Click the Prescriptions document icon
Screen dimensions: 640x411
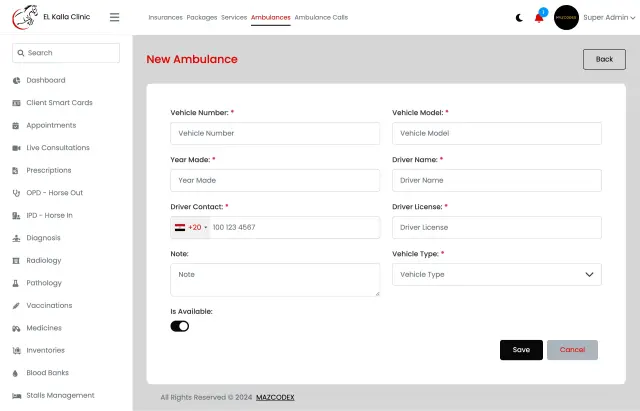(x=16, y=171)
